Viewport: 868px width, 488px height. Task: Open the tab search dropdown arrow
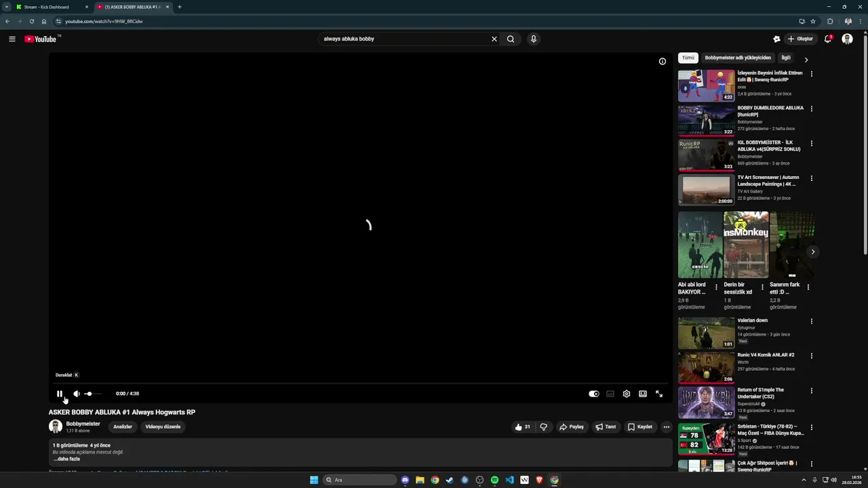(x=6, y=7)
